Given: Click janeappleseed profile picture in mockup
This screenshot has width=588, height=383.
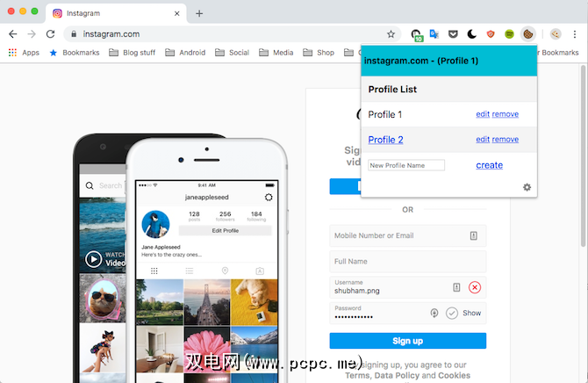Looking at the screenshot, I should [155, 224].
